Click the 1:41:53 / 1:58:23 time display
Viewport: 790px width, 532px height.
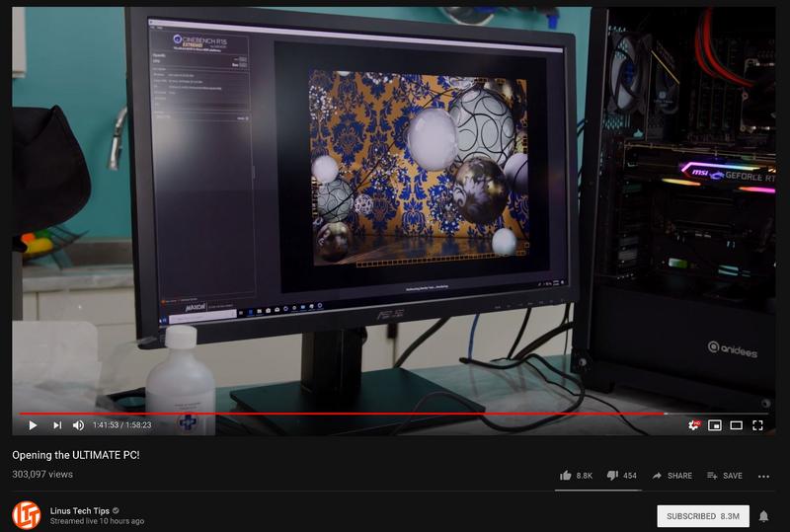[x=121, y=425]
